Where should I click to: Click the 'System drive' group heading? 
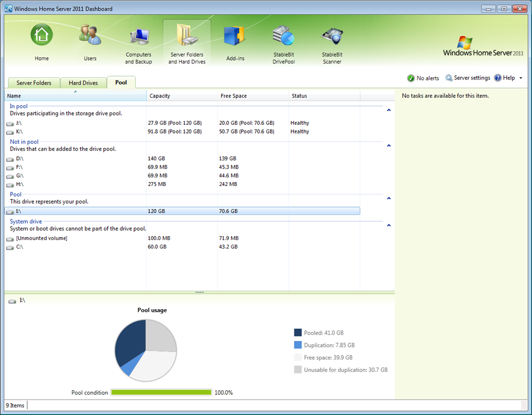click(x=26, y=222)
